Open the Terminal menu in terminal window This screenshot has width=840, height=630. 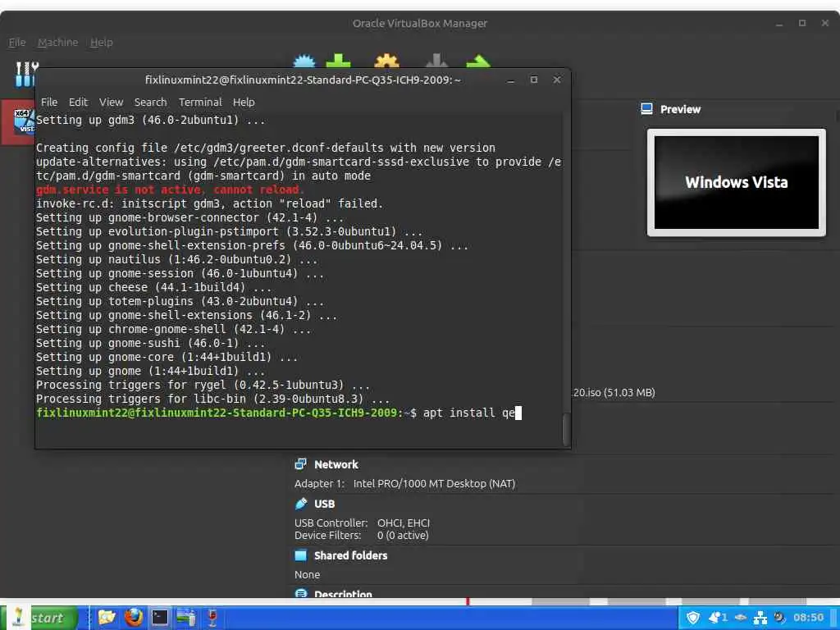[200, 102]
